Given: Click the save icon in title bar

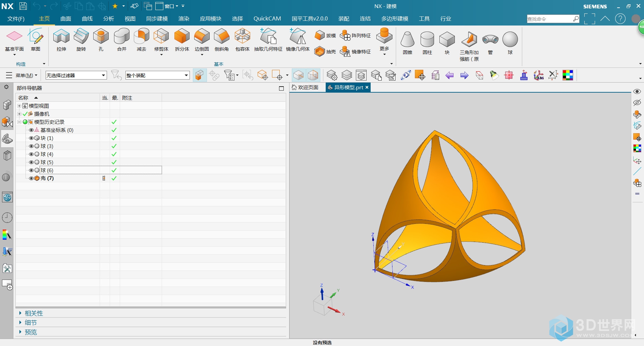Looking at the screenshot, I should (x=23, y=6).
